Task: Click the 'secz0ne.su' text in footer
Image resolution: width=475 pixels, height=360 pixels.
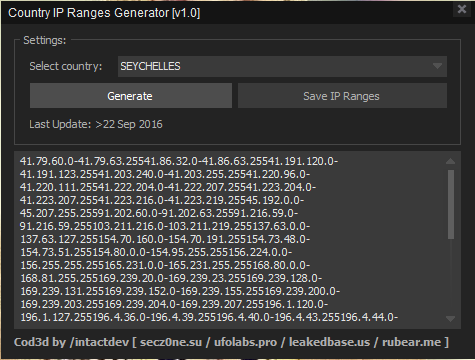Action: tap(171, 342)
